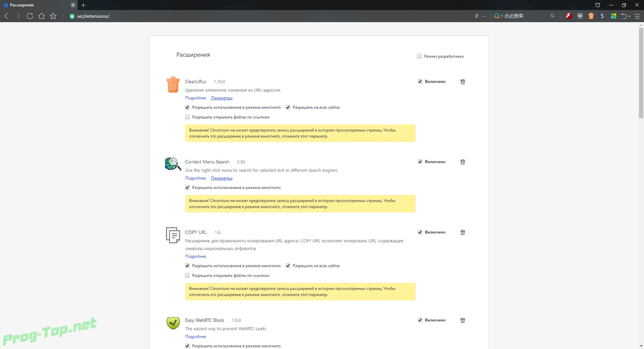Open COPY URL Подробнее link

click(195, 257)
